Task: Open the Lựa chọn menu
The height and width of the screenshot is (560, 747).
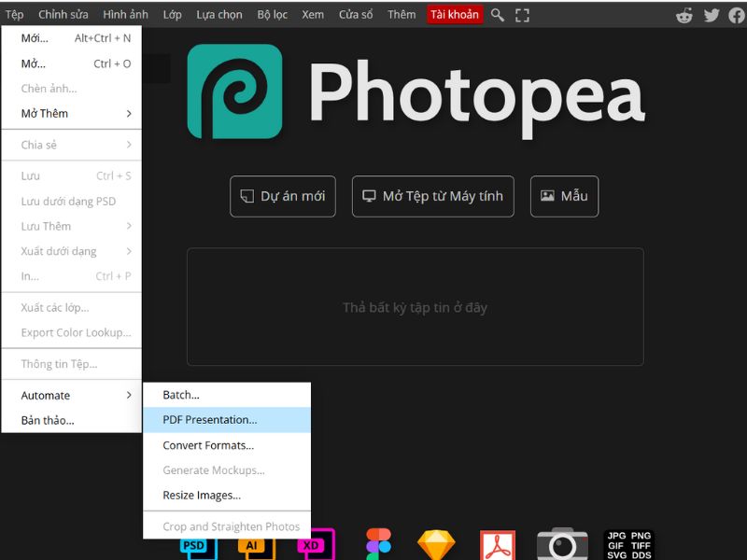Action: point(219,15)
